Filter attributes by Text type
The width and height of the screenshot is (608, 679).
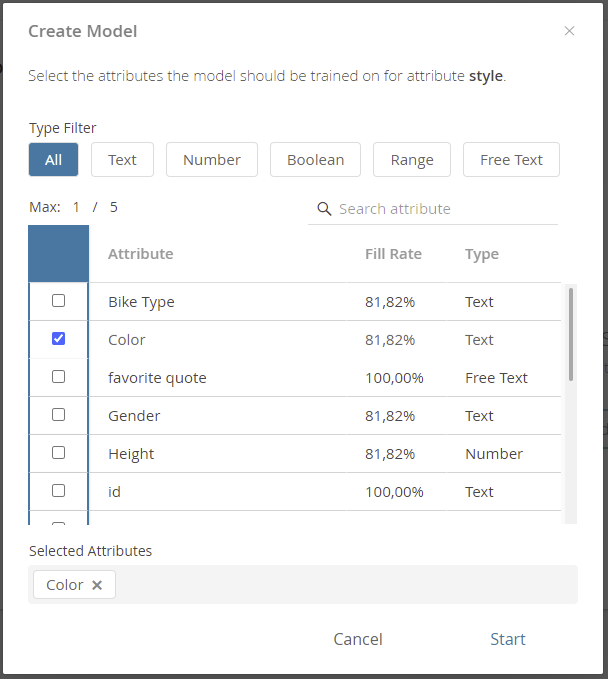click(x=122, y=160)
